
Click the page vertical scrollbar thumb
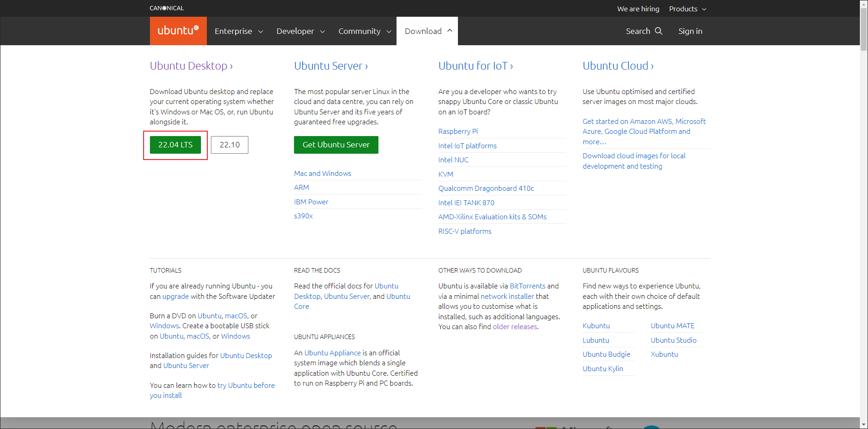863,29
